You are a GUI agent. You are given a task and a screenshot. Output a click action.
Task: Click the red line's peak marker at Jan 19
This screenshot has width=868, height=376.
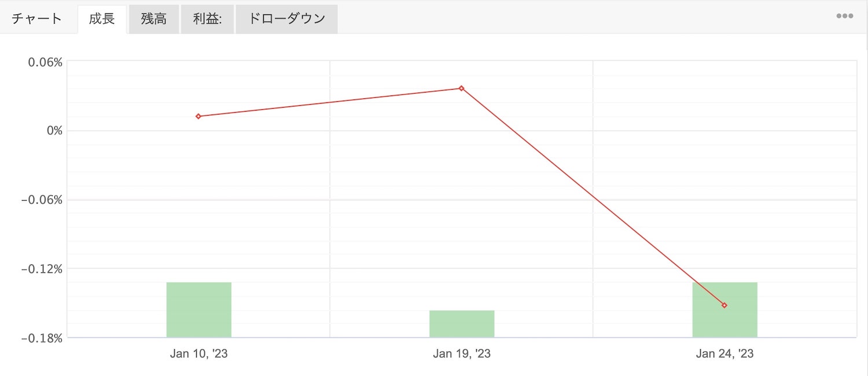(461, 89)
